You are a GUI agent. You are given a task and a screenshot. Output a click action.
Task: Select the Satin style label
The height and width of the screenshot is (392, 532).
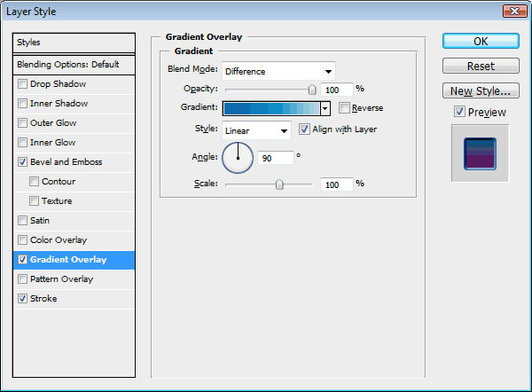click(x=40, y=221)
